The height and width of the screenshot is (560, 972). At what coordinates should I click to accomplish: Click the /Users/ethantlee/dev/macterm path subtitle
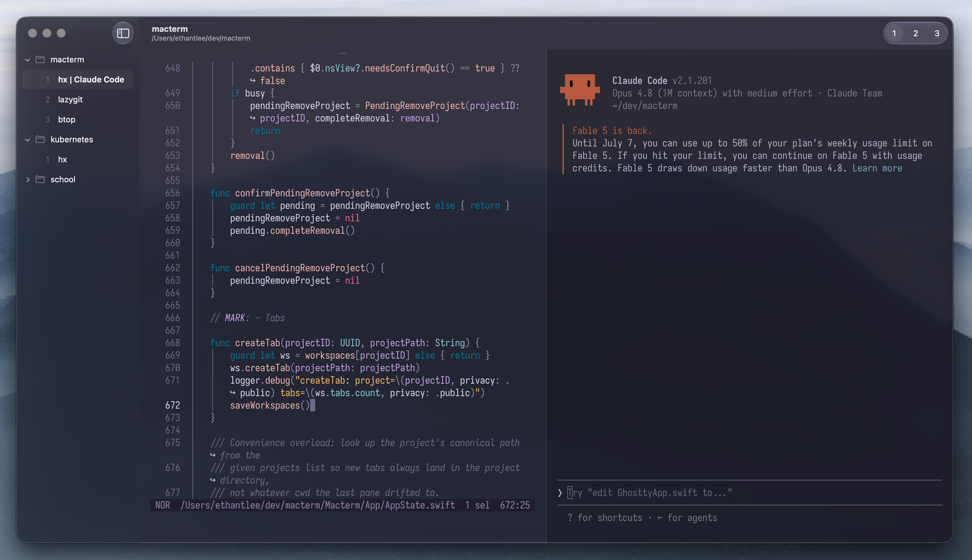tap(201, 38)
